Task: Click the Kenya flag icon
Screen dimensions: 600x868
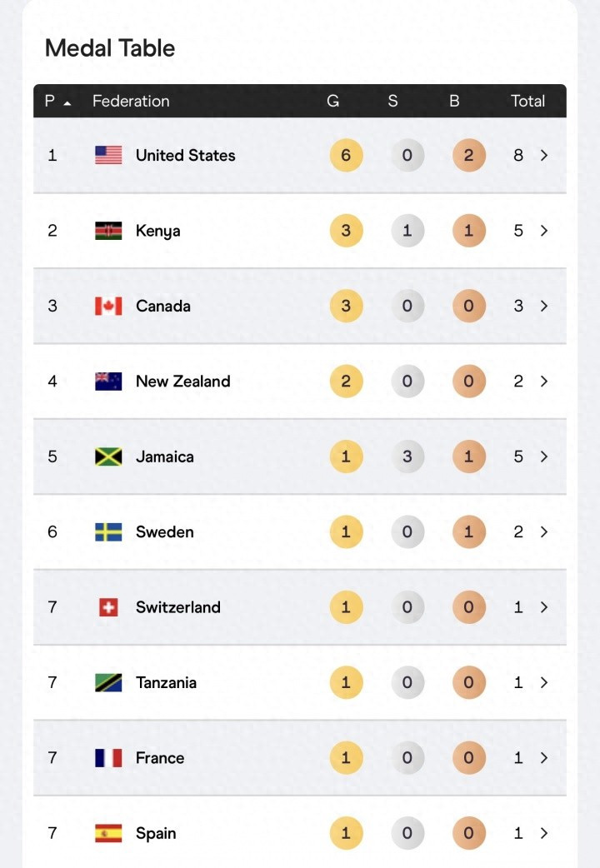Action: point(108,231)
